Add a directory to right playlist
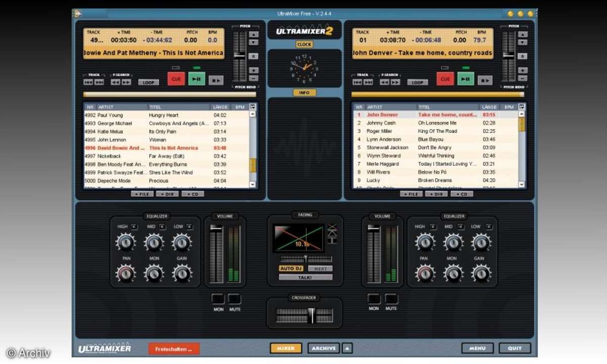This screenshot has width=607, height=364. pos(436,194)
